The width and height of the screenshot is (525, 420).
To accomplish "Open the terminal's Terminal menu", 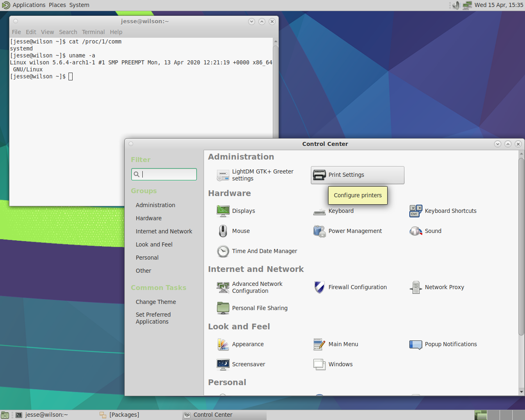I will point(94,32).
